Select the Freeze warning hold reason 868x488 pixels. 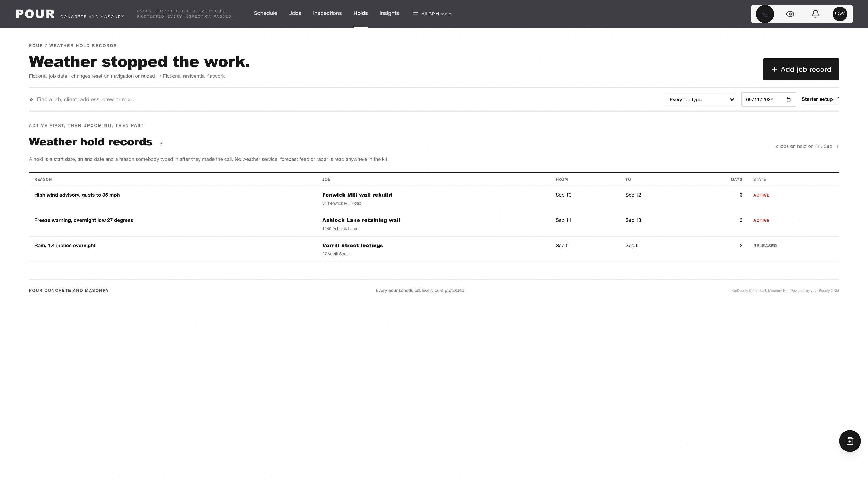[84, 220]
